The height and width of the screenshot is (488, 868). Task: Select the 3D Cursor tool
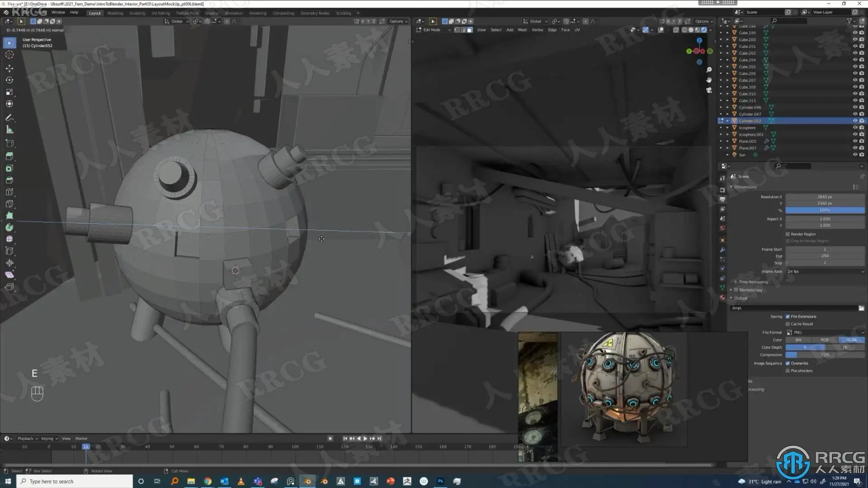(x=9, y=55)
